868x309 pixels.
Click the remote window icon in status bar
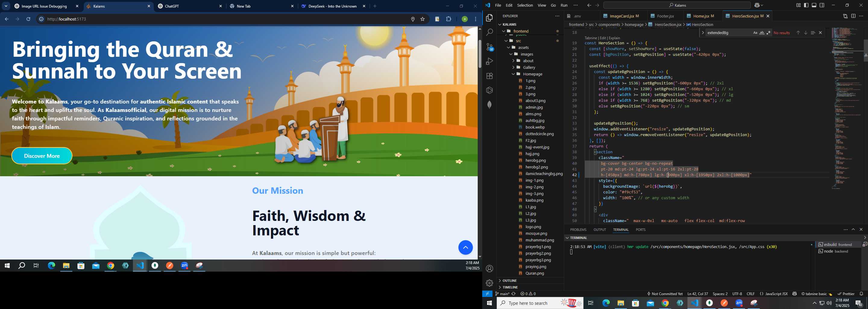tap(487, 294)
